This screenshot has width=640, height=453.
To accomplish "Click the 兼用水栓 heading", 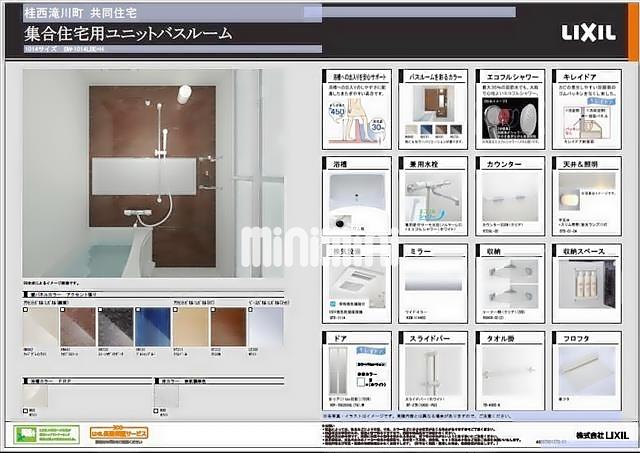I will click(x=424, y=164).
